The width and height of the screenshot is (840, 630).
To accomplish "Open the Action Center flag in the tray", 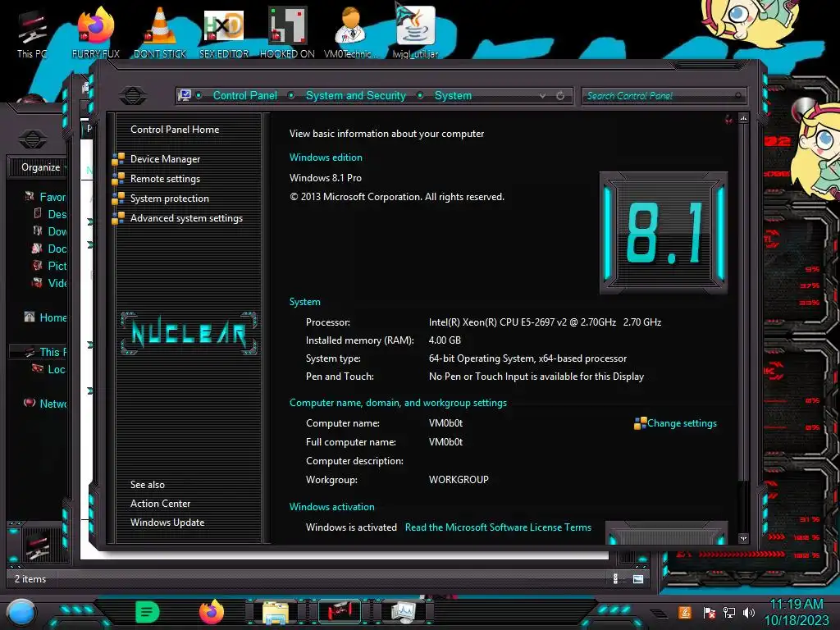I will [x=709, y=612].
